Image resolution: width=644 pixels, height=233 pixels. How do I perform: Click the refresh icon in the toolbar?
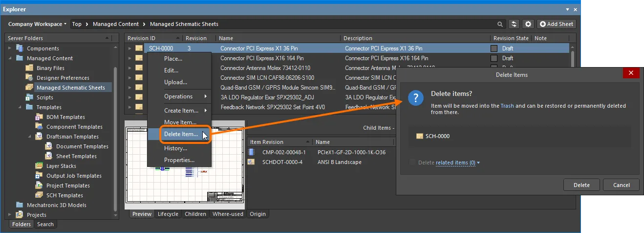click(514, 24)
